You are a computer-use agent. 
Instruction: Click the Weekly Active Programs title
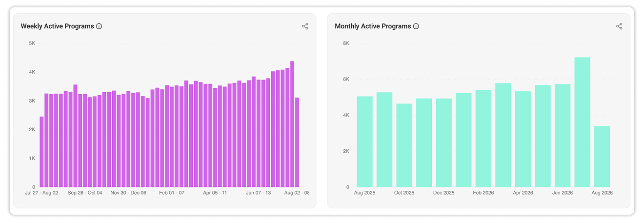pyautogui.click(x=57, y=26)
